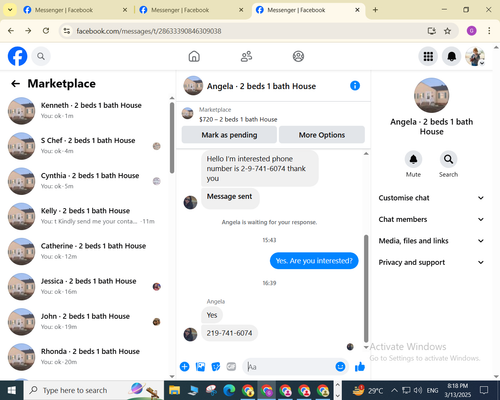Image resolution: width=500 pixels, height=400 pixels.
Task: Jump to latest message down arrow
Action: [366, 347]
